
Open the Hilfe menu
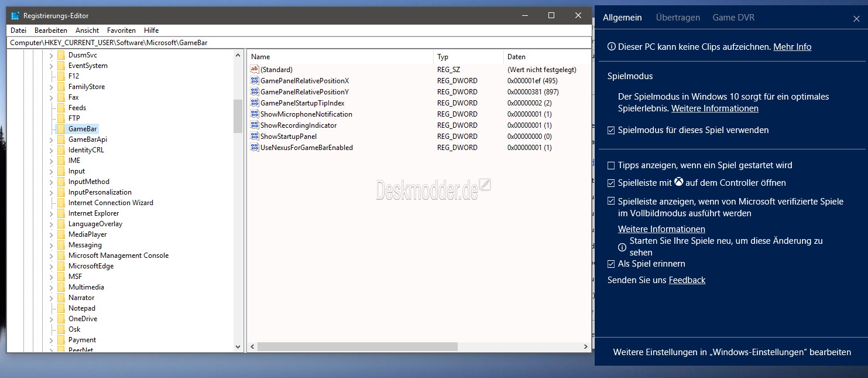pos(151,30)
